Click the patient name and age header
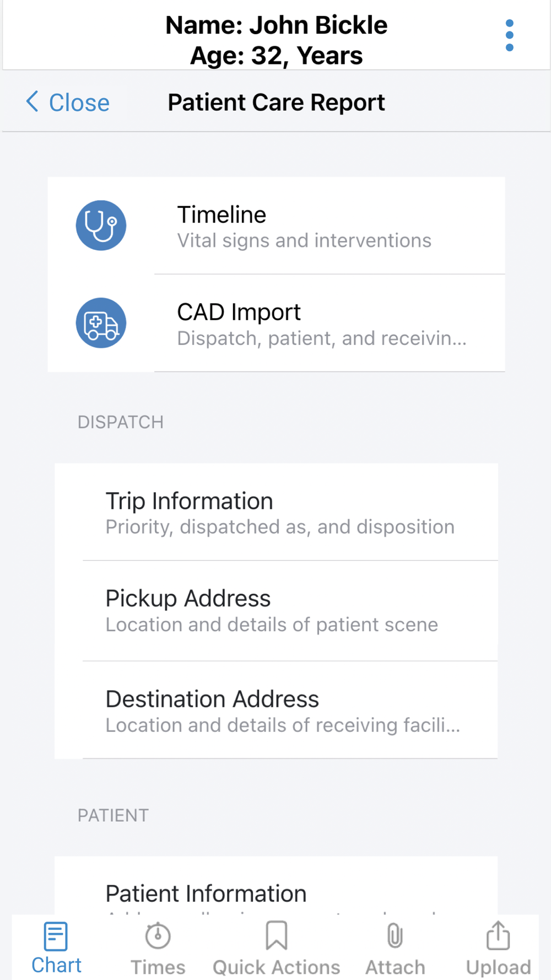Screen dimensions: 551x980 click(276, 40)
